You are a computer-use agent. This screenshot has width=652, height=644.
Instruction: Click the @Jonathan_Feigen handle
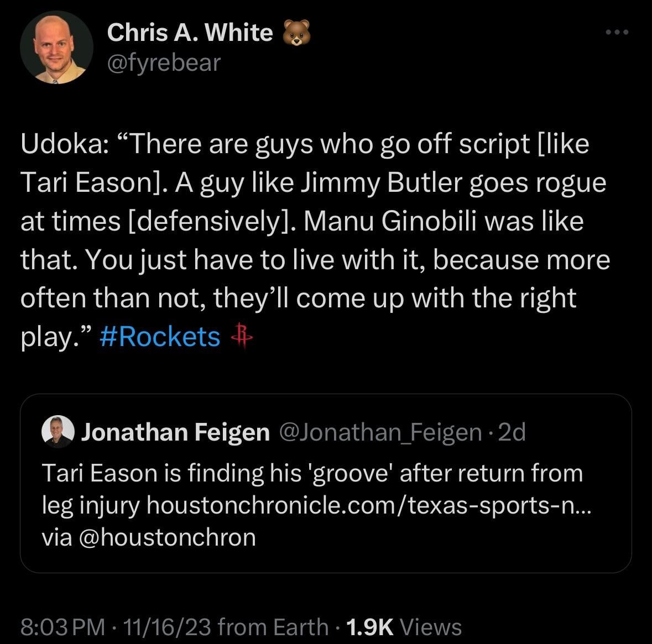(382, 432)
